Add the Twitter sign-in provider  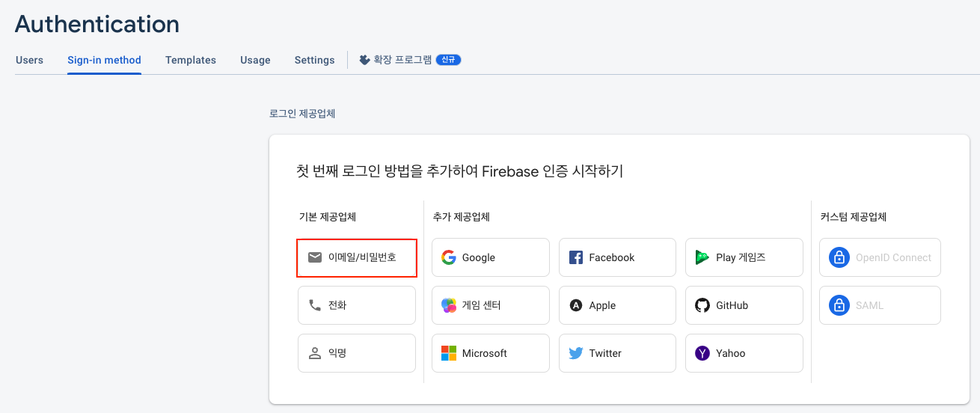tap(617, 353)
